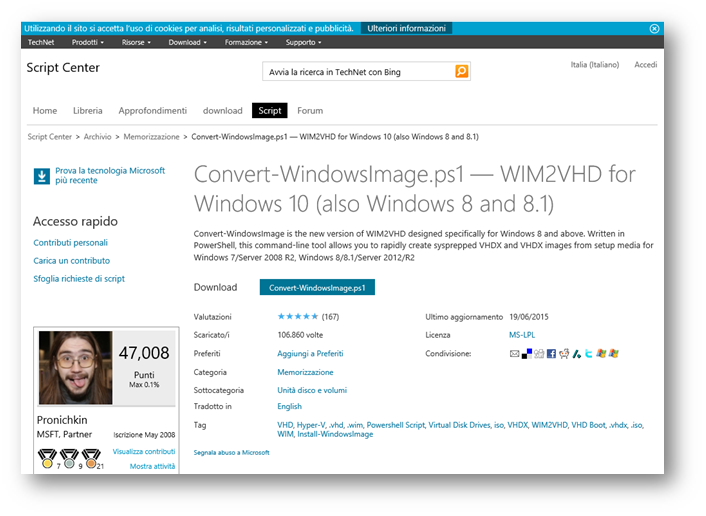Share on Digg using its icon
Viewport: 706px width, 516px height.
(539, 354)
